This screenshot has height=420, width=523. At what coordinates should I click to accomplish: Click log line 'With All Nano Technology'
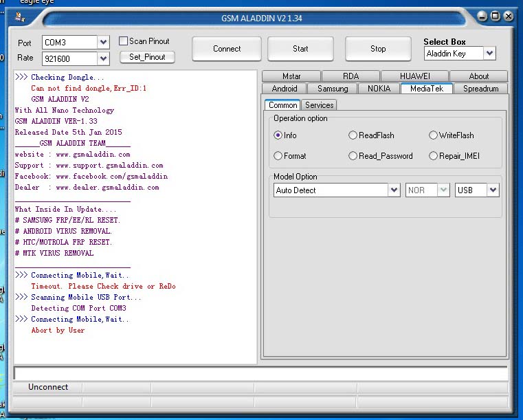pyautogui.click(x=65, y=110)
